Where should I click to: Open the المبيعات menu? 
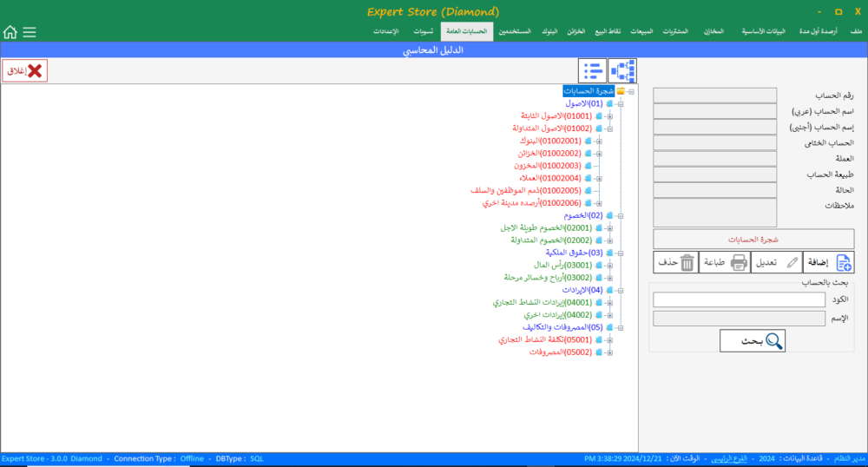pyautogui.click(x=641, y=32)
